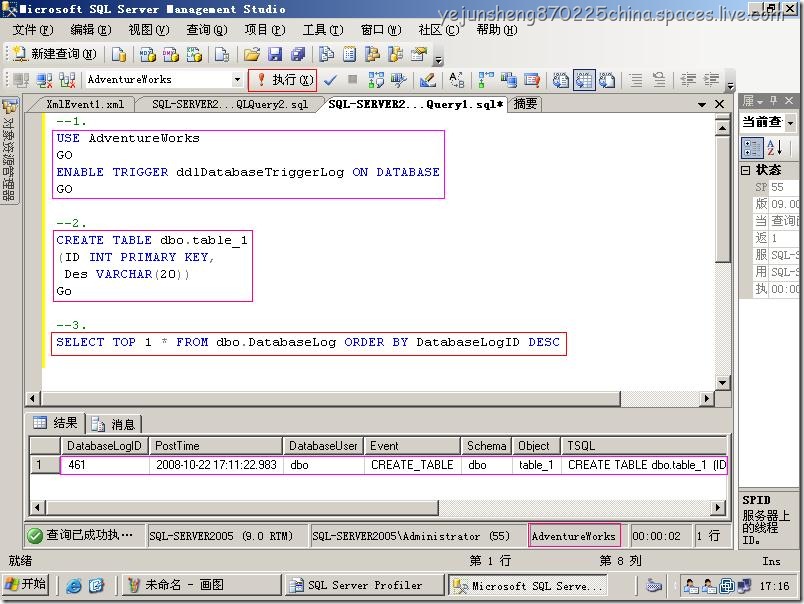Click the PostTime column header
The width and height of the screenshot is (804, 604).
tap(215, 446)
